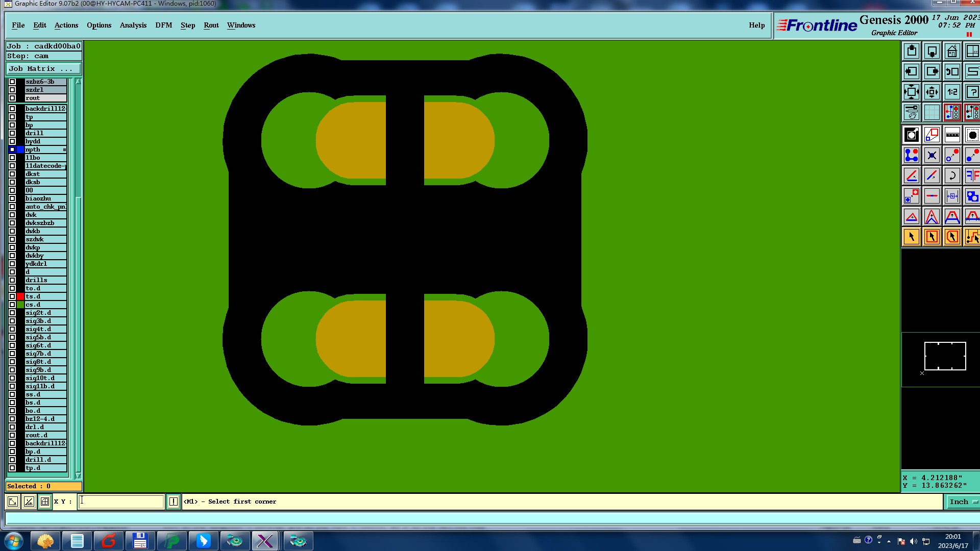The image size is (980, 551).
Task: Select the measurement ruler tool
Action: (x=952, y=135)
